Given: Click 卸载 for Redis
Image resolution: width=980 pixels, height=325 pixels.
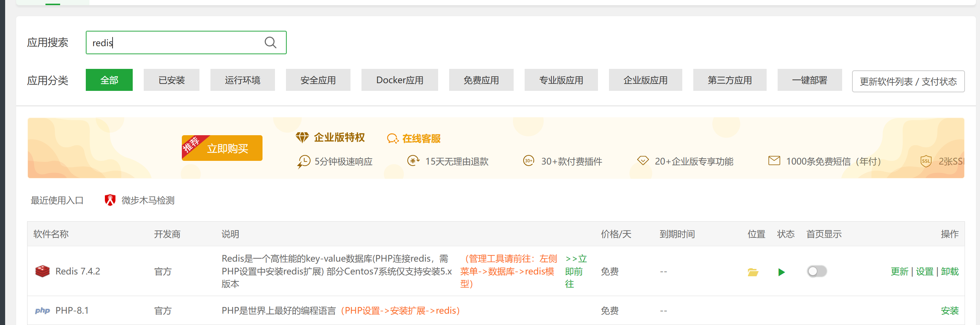Looking at the screenshot, I should click(x=949, y=272).
